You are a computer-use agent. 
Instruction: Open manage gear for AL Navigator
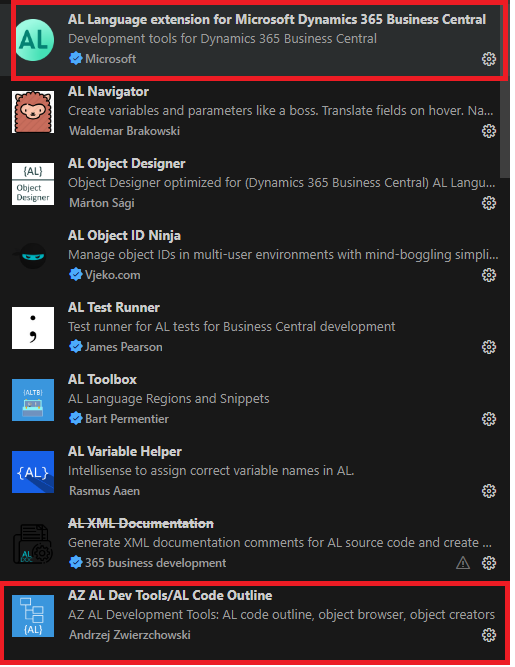point(489,131)
